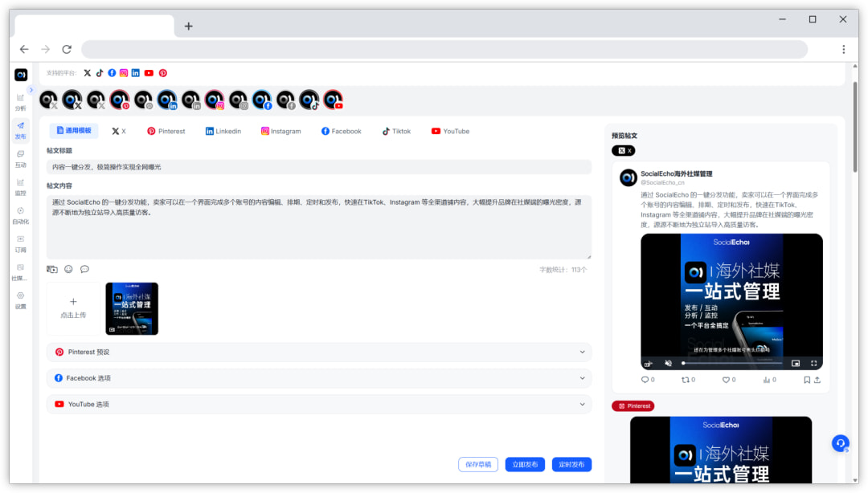868x493 pixels.
Task: Open the 设置 settings sidebar item
Action: (x=20, y=299)
